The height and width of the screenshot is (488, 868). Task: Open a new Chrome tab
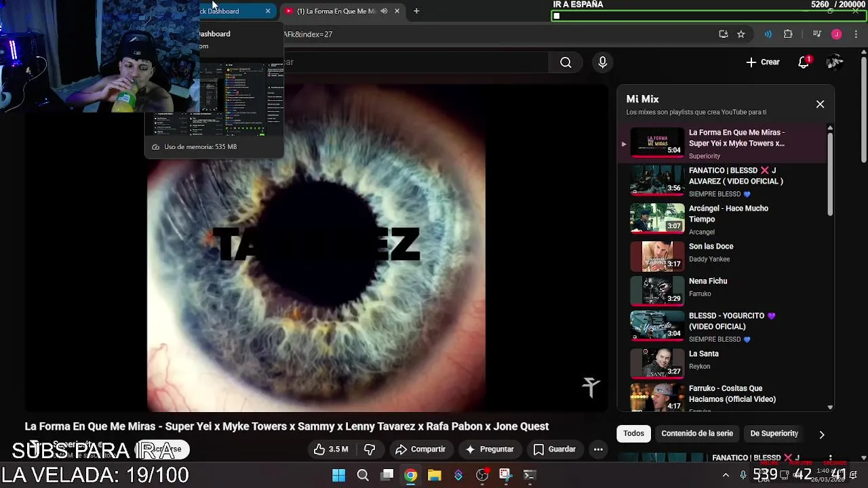coord(416,11)
